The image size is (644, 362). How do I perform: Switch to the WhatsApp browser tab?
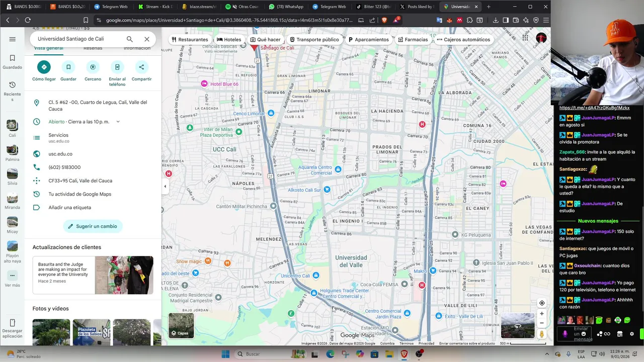pyautogui.click(x=288, y=7)
